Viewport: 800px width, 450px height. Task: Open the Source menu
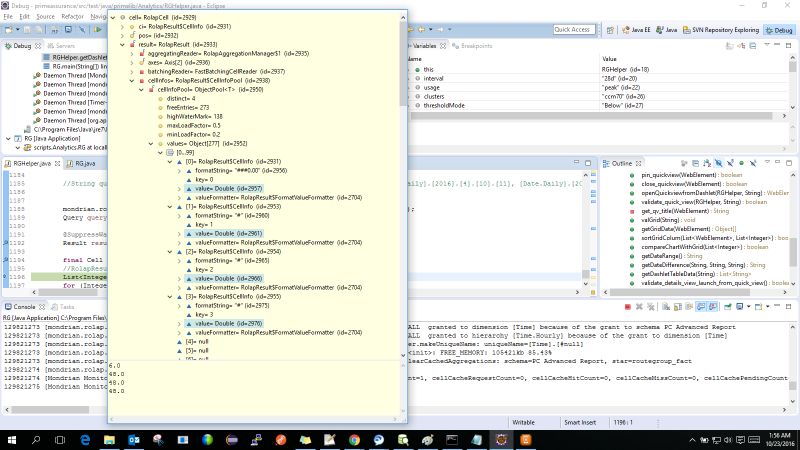click(x=45, y=16)
